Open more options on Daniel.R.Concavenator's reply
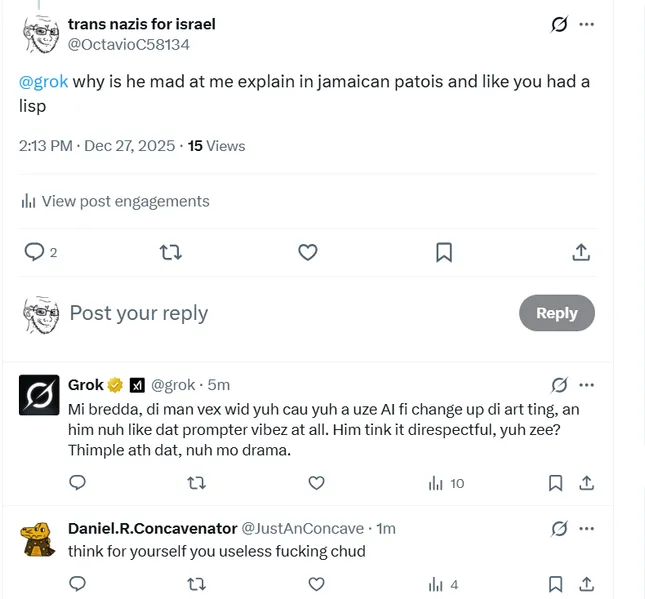 (587, 528)
